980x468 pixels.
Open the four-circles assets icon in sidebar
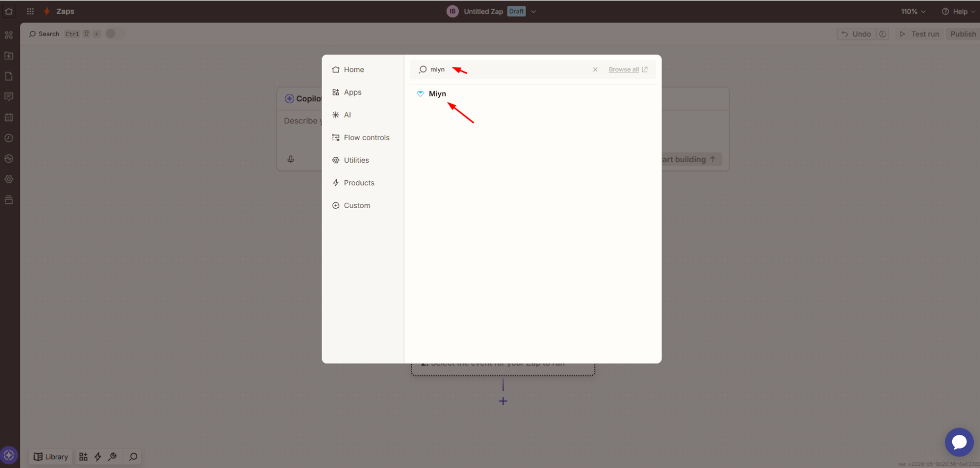9,35
